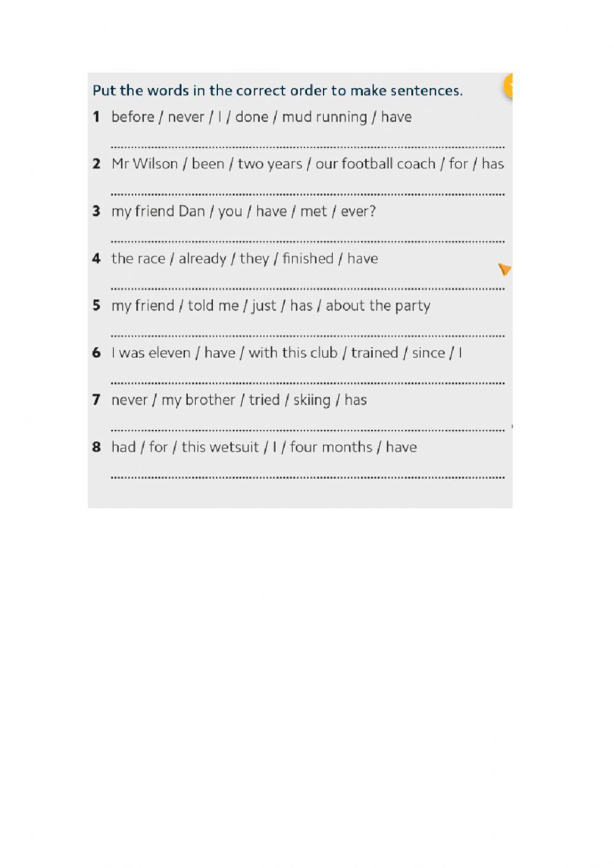Click the word 'skiing' in sentence 7
The image size is (614, 868).
pos(311,401)
